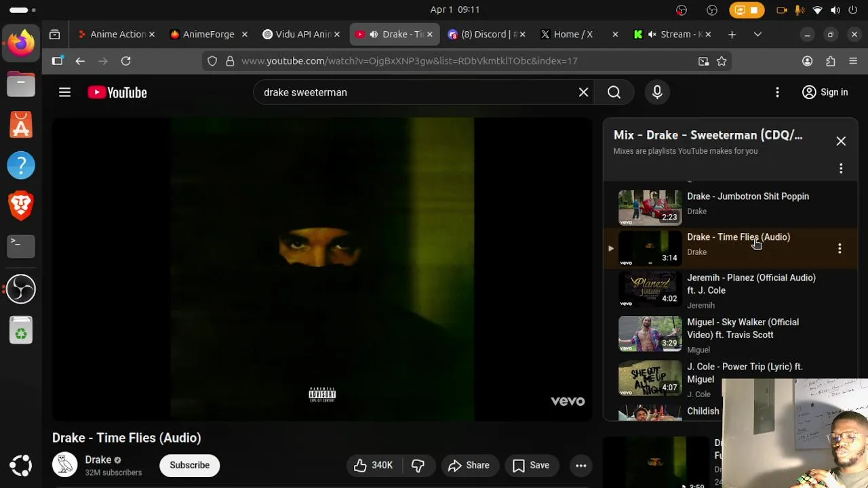Viewport: 868px width, 488px height.
Task: Submit search with magnifier button
Action: click(x=614, y=92)
